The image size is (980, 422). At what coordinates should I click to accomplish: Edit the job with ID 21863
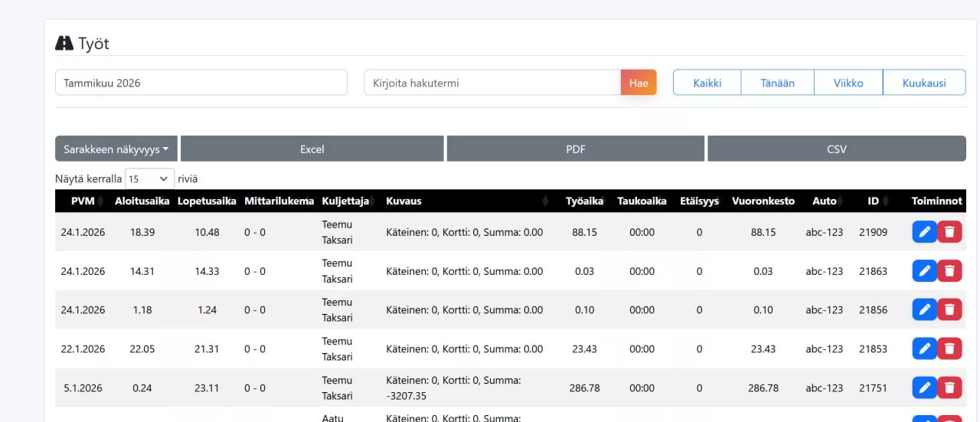(924, 271)
